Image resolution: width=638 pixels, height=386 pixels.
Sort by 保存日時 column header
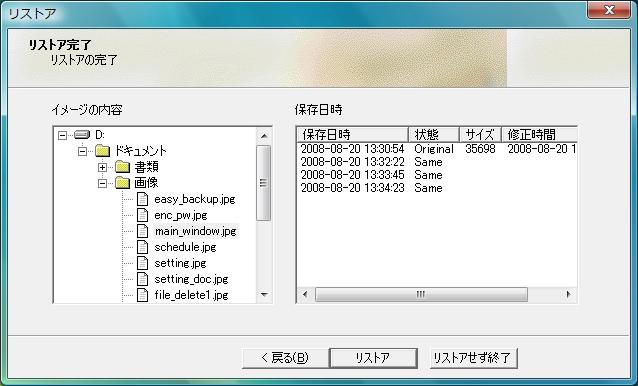pyautogui.click(x=353, y=134)
